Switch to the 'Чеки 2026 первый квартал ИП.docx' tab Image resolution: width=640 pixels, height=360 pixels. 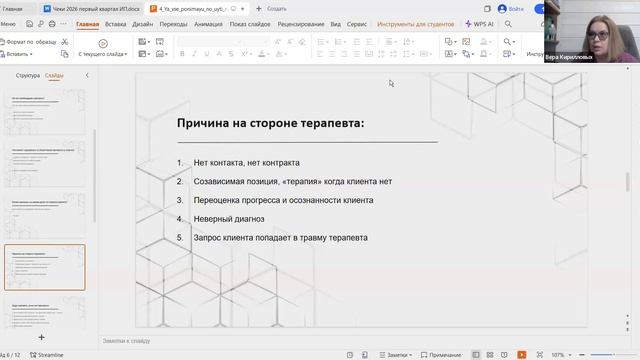pyautogui.click(x=92, y=9)
